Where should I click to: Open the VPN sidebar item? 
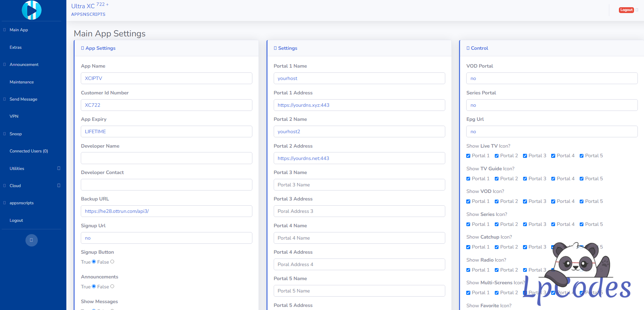pyautogui.click(x=14, y=116)
